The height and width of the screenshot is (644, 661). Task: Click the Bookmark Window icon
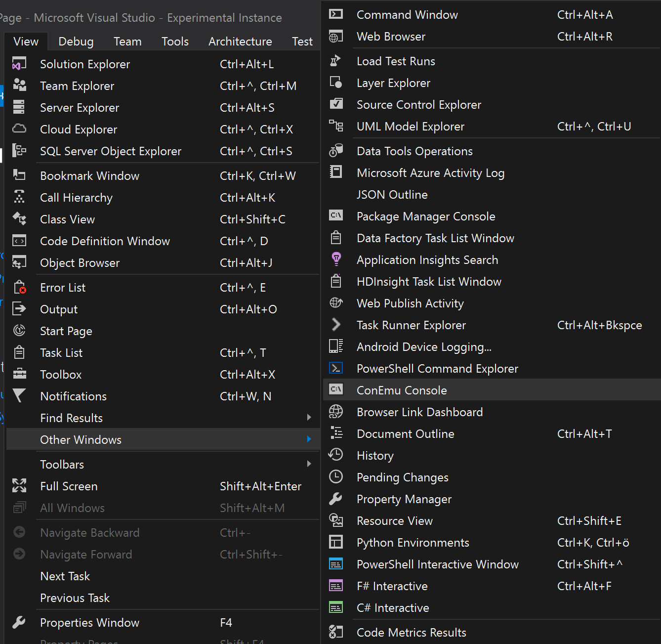pyautogui.click(x=19, y=176)
